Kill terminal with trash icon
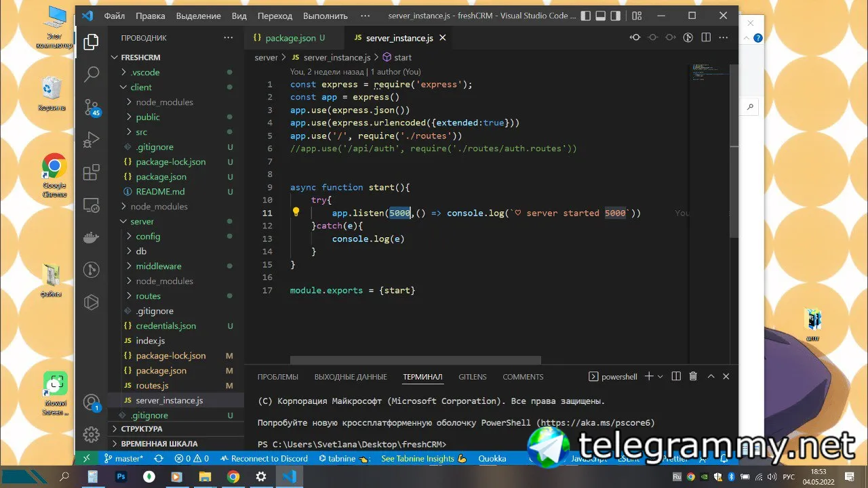The image size is (868, 488). point(693,376)
